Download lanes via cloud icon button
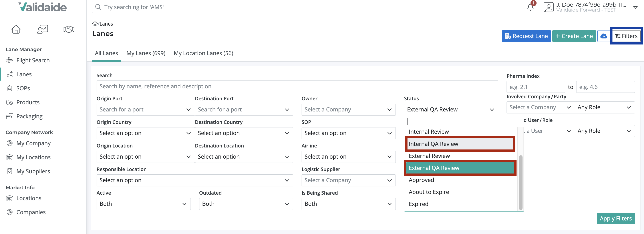 [x=604, y=36]
